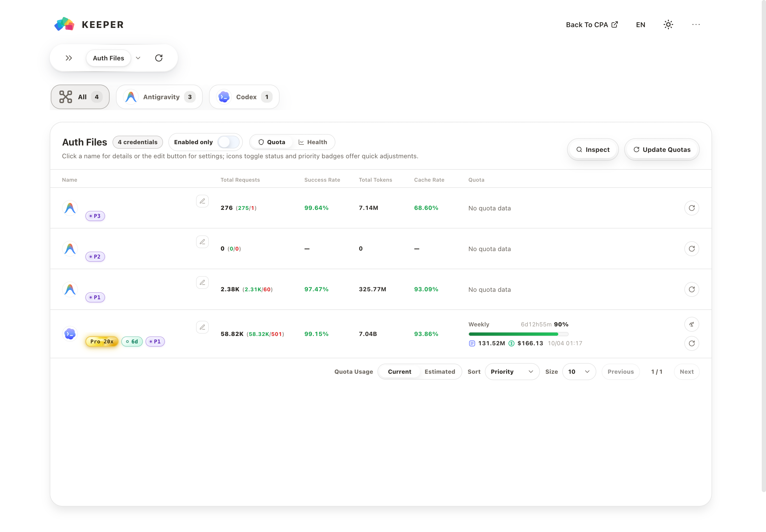Refresh quota for the P2 row

point(692,249)
